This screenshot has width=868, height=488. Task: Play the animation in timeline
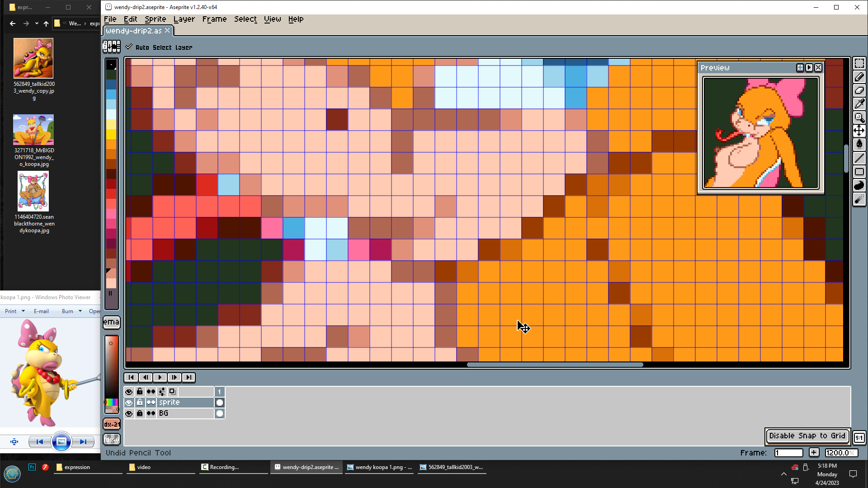coord(160,377)
